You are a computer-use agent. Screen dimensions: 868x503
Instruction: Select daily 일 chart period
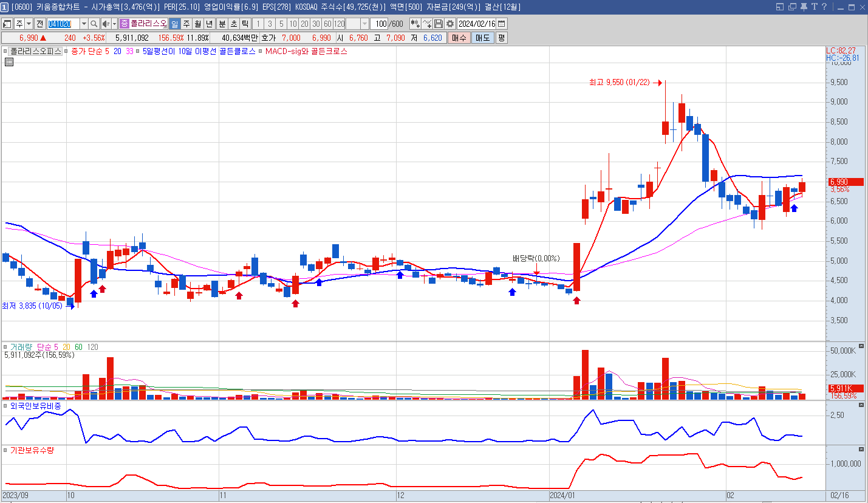(x=174, y=24)
